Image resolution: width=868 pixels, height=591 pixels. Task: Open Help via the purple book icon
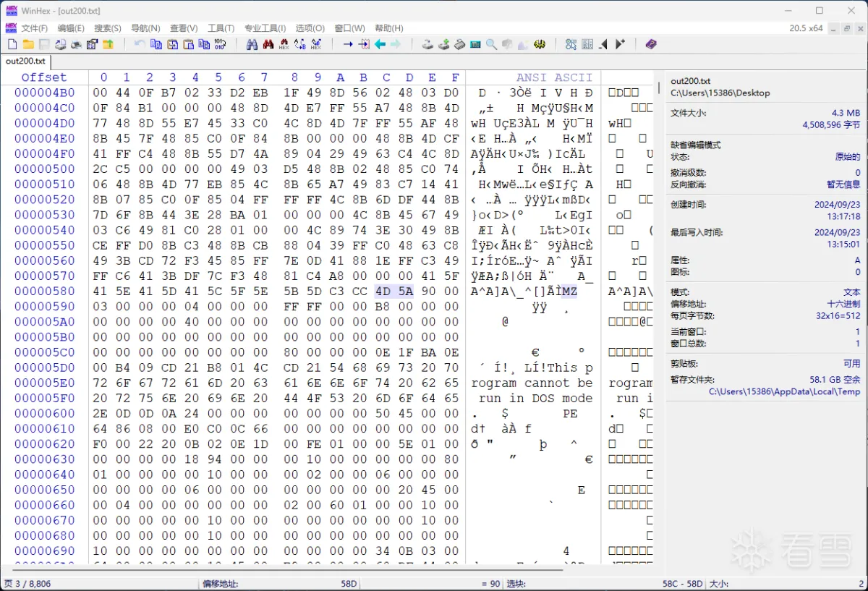[650, 44]
